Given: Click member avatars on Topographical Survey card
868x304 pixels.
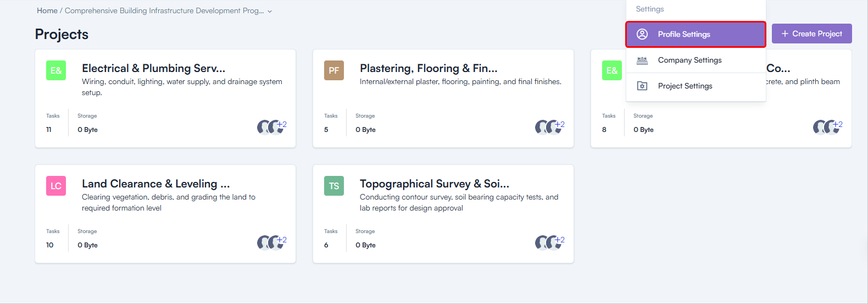Looking at the screenshot, I should pos(549,242).
